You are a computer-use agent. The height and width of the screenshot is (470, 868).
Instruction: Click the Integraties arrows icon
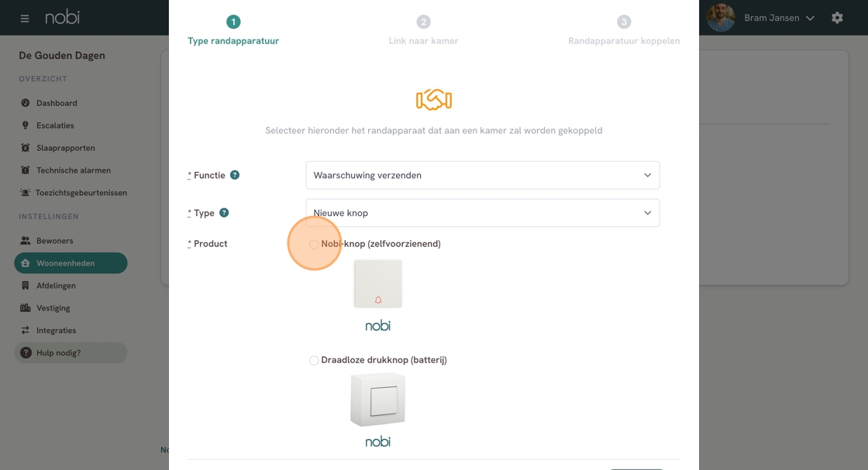pos(26,330)
